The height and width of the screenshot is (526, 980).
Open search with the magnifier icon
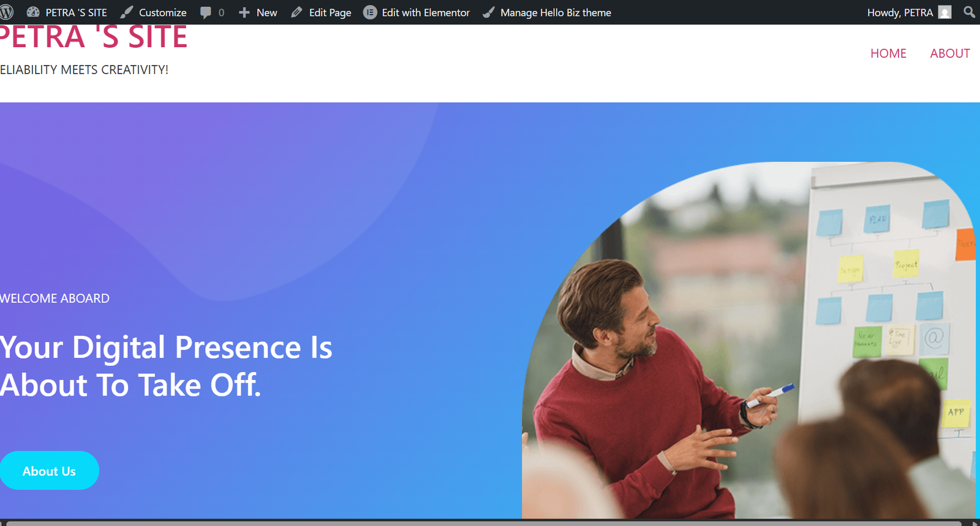click(x=969, y=12)
